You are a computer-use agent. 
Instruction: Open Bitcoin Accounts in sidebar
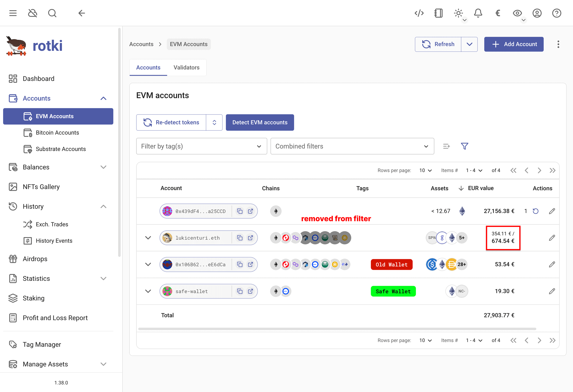click(x=58, y=133)
